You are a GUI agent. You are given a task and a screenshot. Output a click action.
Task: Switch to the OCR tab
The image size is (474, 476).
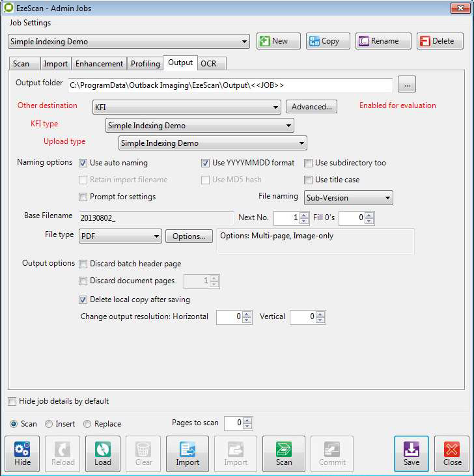tap(208, 63)
